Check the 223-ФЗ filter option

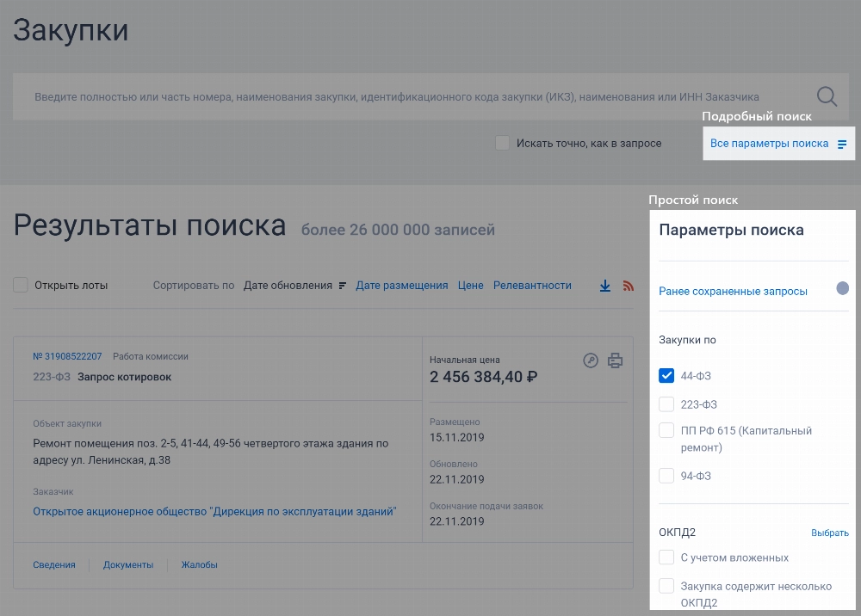click(666, 404)
